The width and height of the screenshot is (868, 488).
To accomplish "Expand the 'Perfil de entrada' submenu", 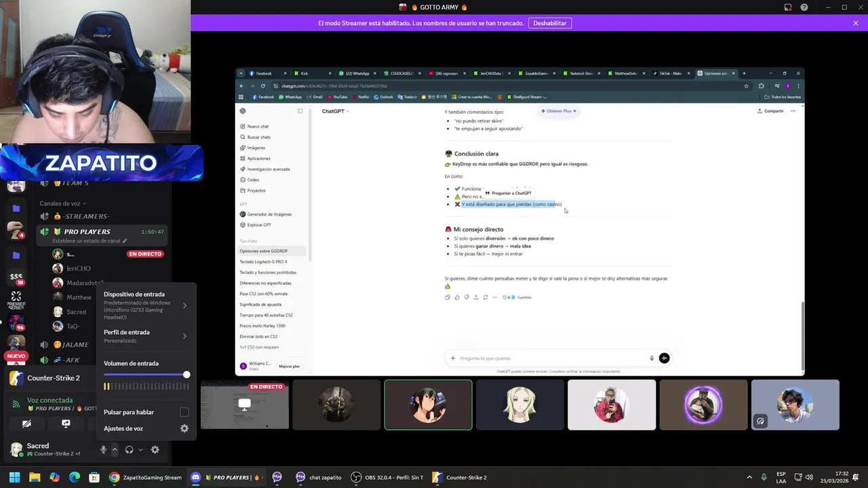I will (x=146, y=336).
